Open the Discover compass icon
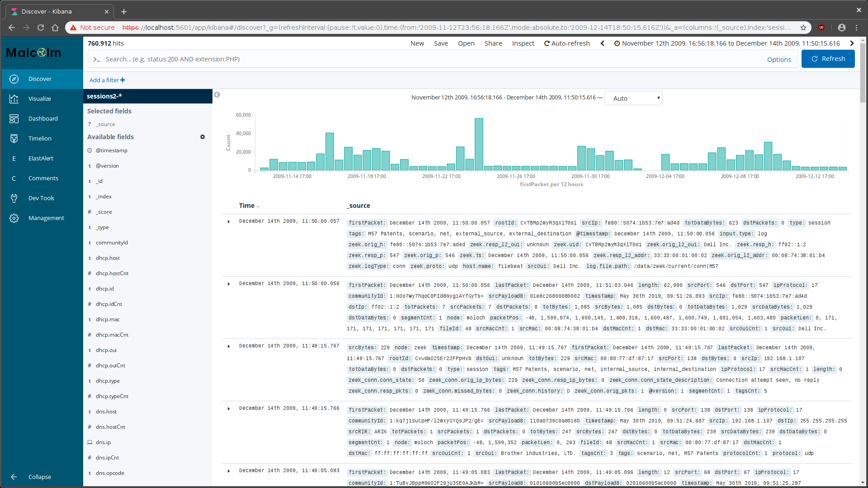 14,79
